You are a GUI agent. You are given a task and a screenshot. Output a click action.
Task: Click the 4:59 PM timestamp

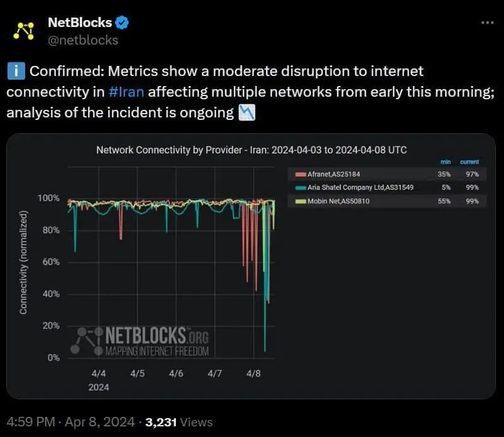click(x=30, y=422)
